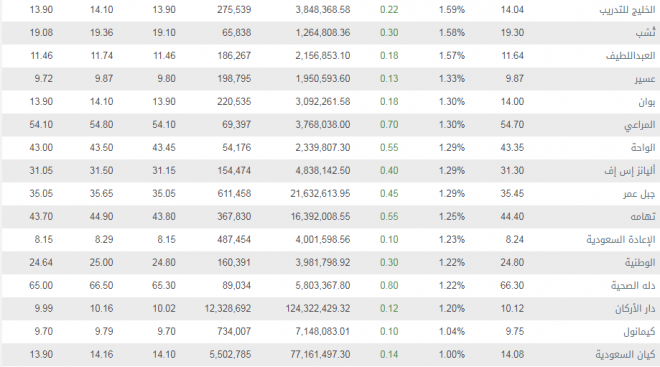Select the الواحة company name
This screenshot has width=660, height=367.
[643, 147]
